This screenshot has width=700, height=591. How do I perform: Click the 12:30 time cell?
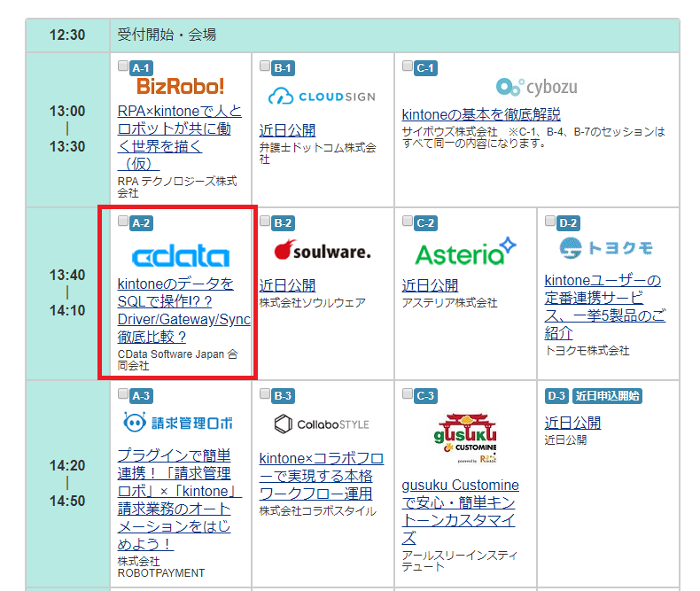point(67,35)
